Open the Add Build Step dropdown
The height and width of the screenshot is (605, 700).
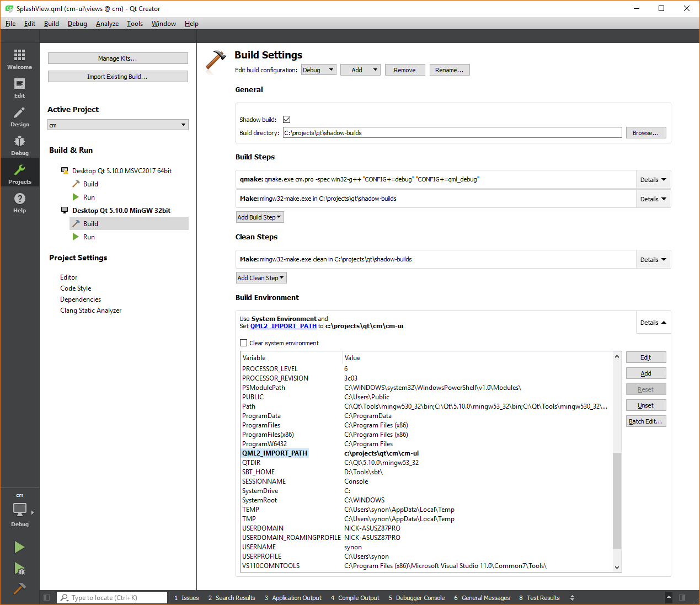pyautogui.click(x=260, y=217)
